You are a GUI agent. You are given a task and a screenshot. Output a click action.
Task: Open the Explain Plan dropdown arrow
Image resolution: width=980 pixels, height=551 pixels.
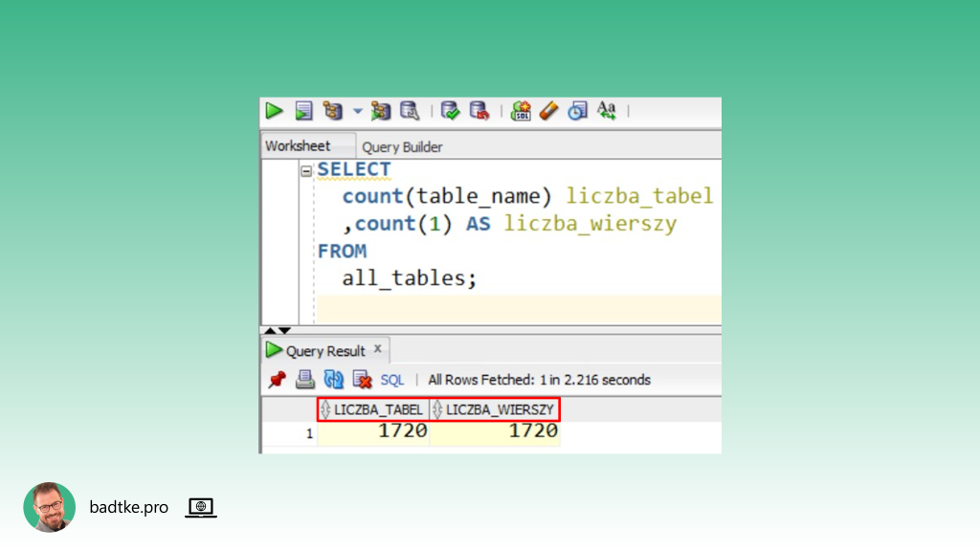[358, 111]
